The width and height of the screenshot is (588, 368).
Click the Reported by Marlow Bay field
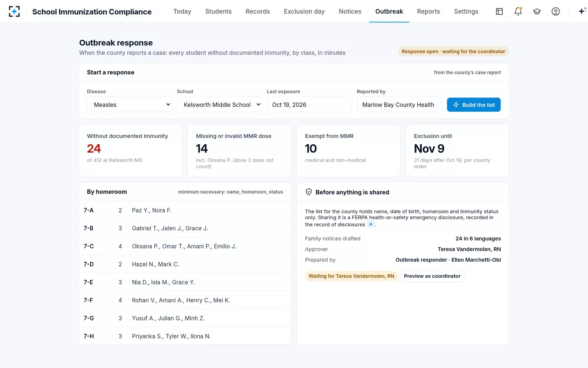399,105
